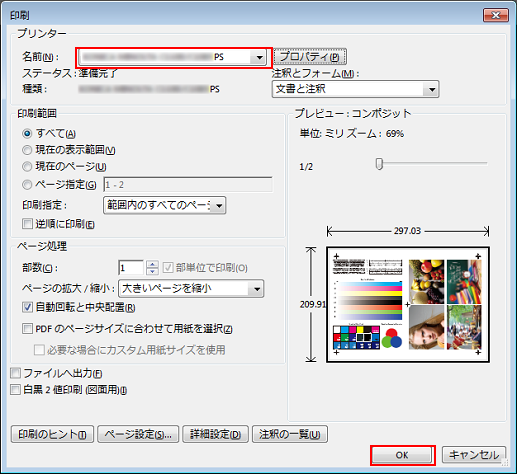Select the すべて radio button
Image resolution: width=517 pixels, height=474 pixels.
(27, 134)
